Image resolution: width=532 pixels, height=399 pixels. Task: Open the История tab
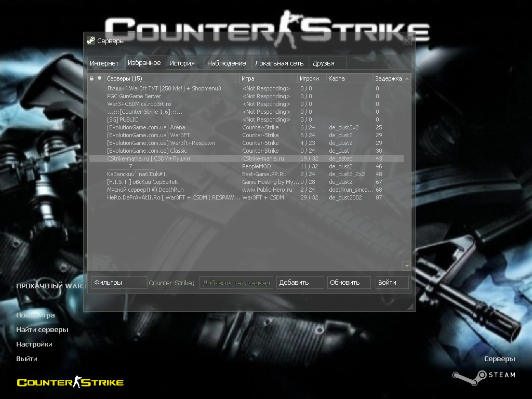click(184, 63)
